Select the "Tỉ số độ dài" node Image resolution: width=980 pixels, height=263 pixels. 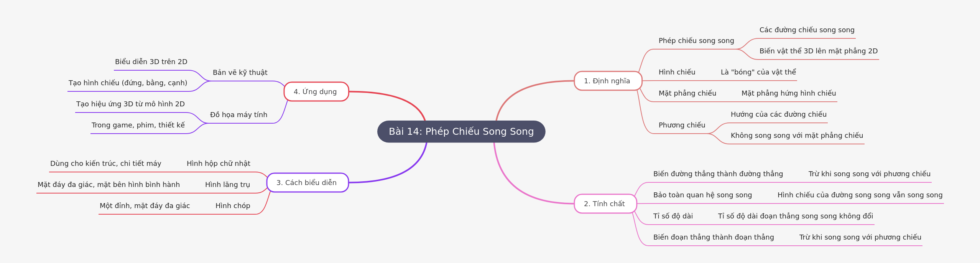(x=673, y=216)
